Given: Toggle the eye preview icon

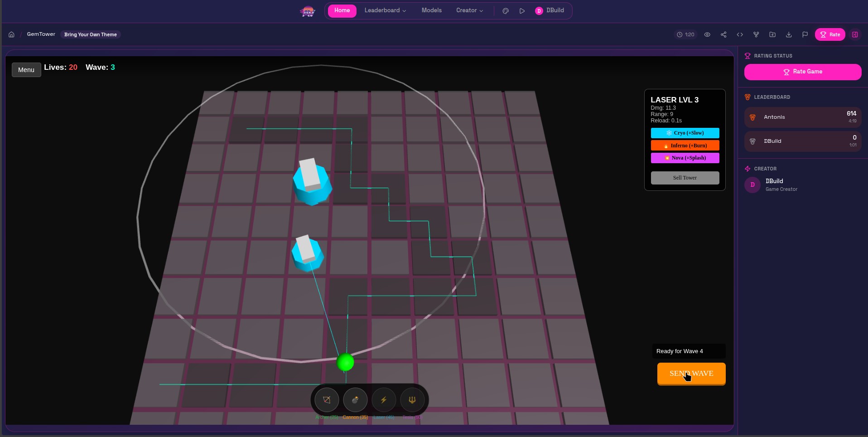Looking at the screenshot, I should click(707, 34).
